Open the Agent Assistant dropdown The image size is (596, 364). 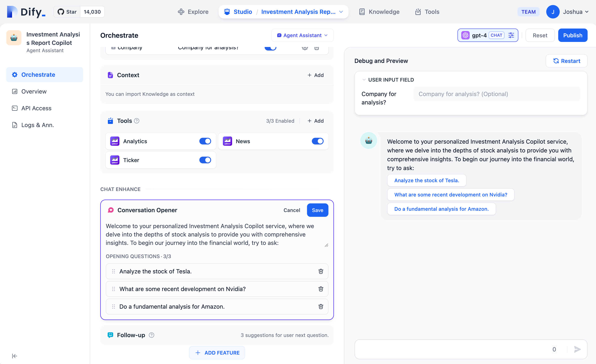[x=302, y=35]
